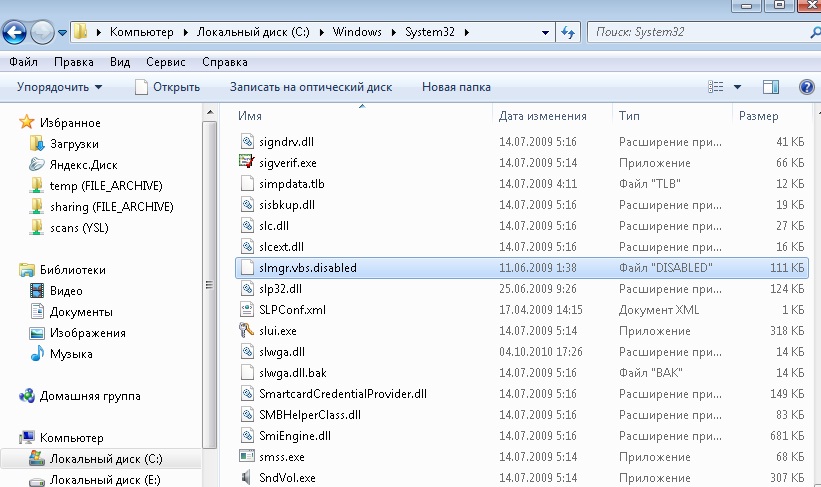Select the slmgr.vbs.disabled file icon

click(247, 268)
